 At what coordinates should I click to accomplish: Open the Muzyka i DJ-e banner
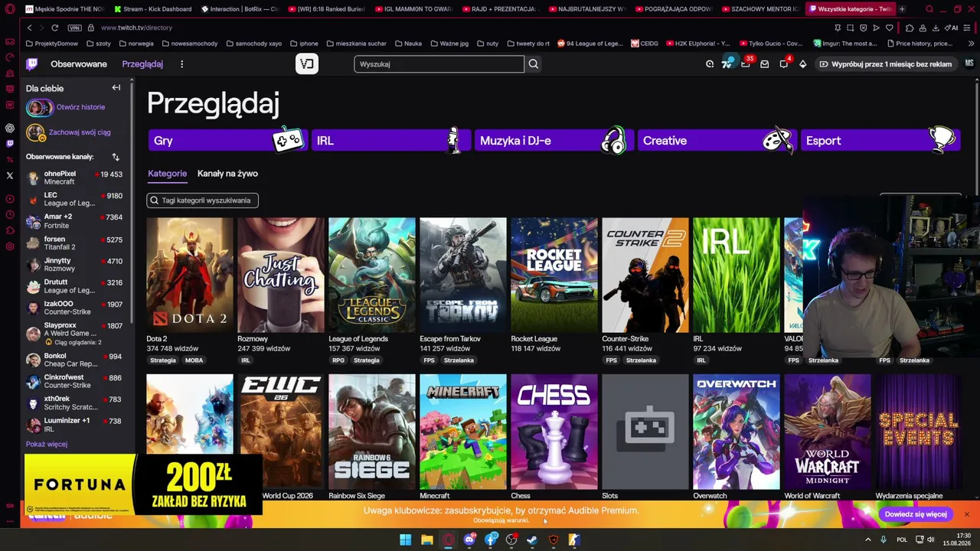click(x=554, y=141)
